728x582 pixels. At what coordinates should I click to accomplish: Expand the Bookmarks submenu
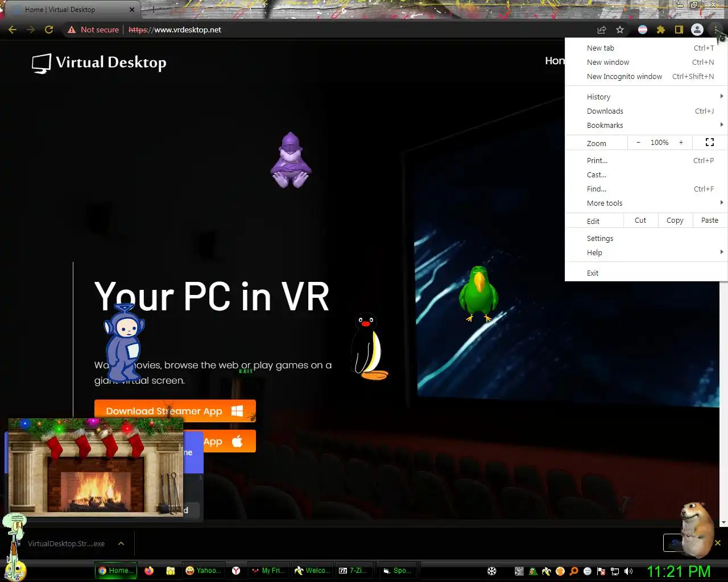(647, 126)
